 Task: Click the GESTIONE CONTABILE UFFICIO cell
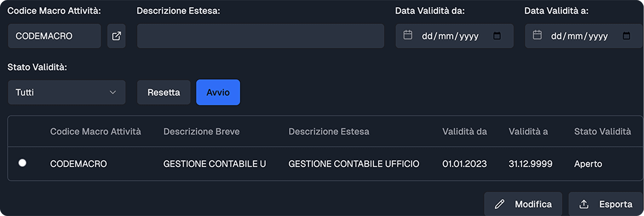[354, 164]
